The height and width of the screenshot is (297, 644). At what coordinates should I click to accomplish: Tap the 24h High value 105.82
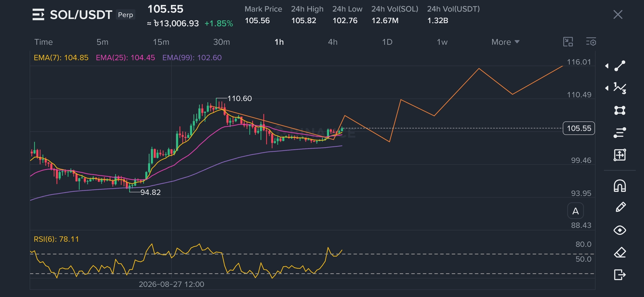304,20
